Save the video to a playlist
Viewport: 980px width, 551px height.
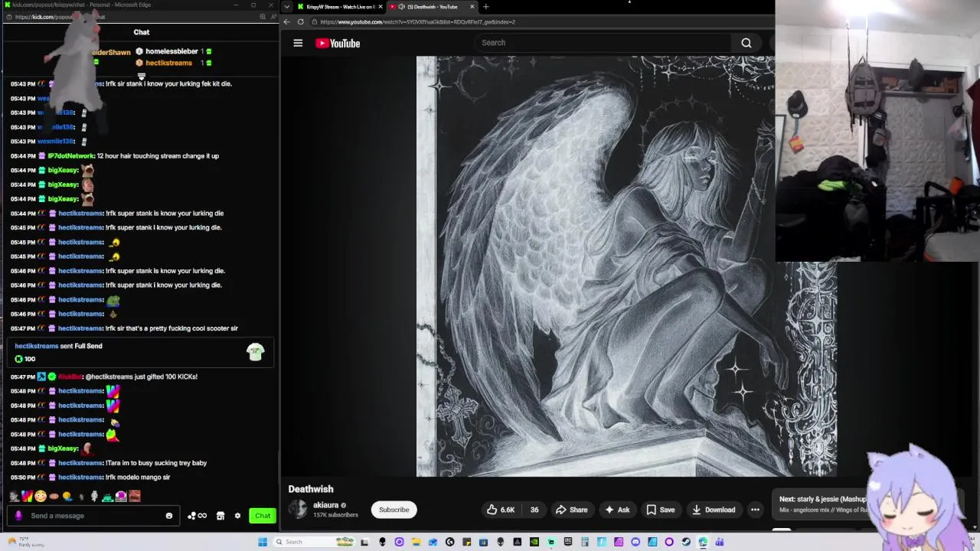click(x=660, y=510)
